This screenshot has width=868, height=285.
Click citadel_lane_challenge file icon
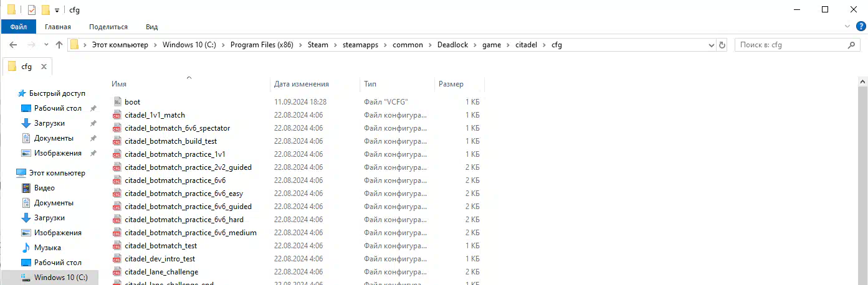pyautogui.click(x=117, y=272)
